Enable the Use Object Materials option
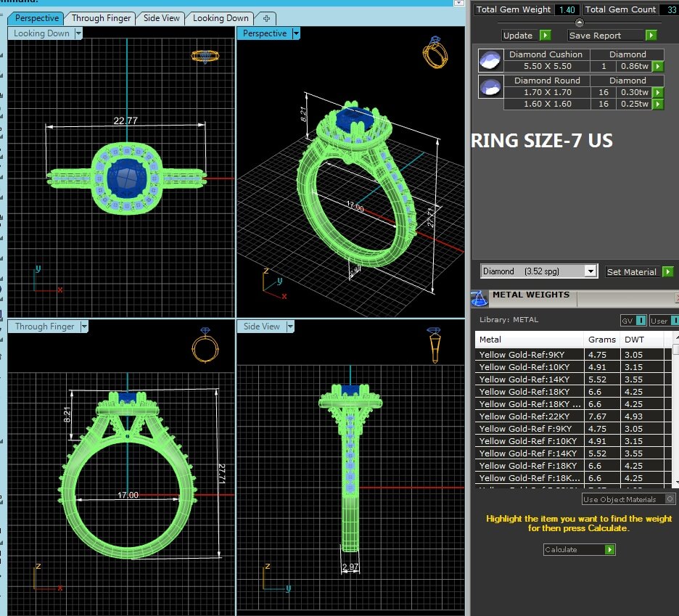Screen dimensions: 679x616 (x=670, y=499)
